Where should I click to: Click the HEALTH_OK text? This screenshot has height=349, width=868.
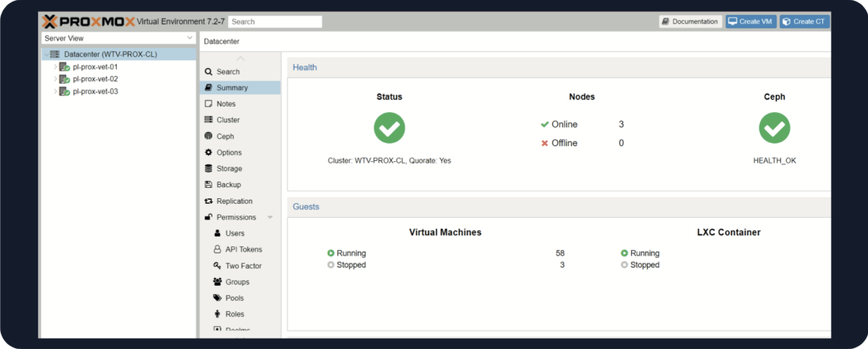point(775,160)
